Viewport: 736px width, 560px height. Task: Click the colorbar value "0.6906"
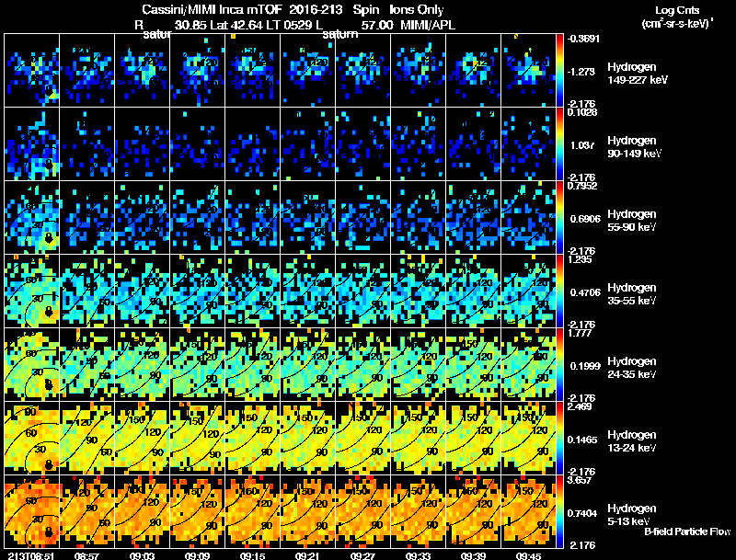(585, 219)
